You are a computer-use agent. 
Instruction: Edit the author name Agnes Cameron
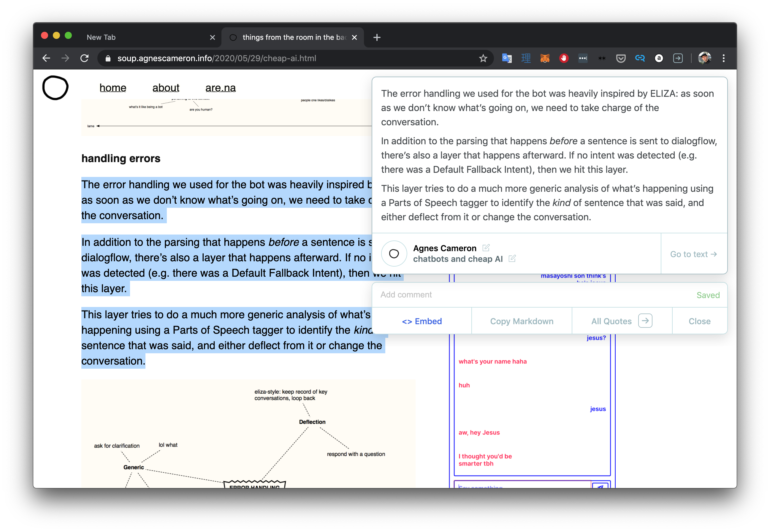(486, 248)
